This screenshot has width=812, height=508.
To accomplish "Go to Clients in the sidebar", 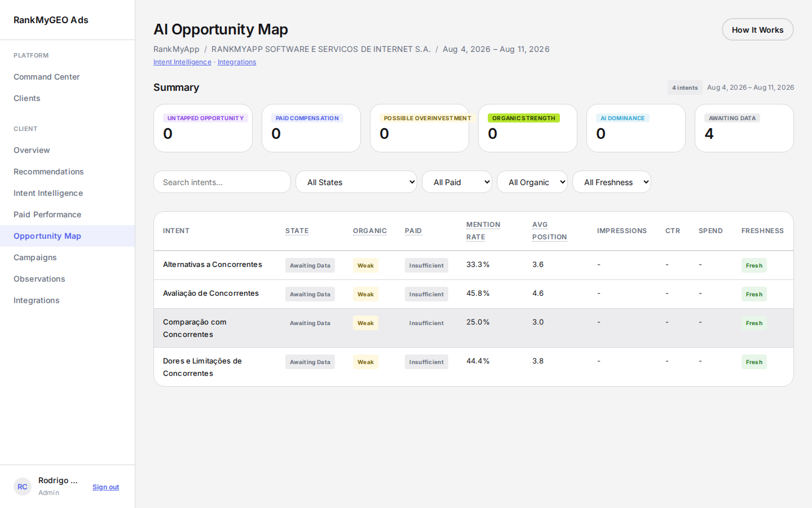I will pos(68,98).
